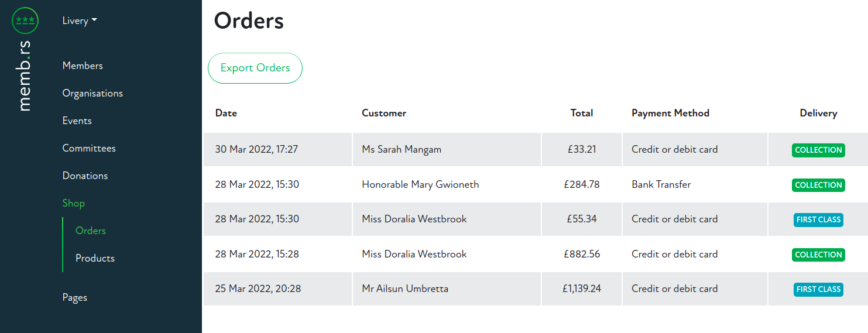The height and width of the screenshot is (333, 868).
Task: Click the Total column header
Action: click(x=581, y=113)
